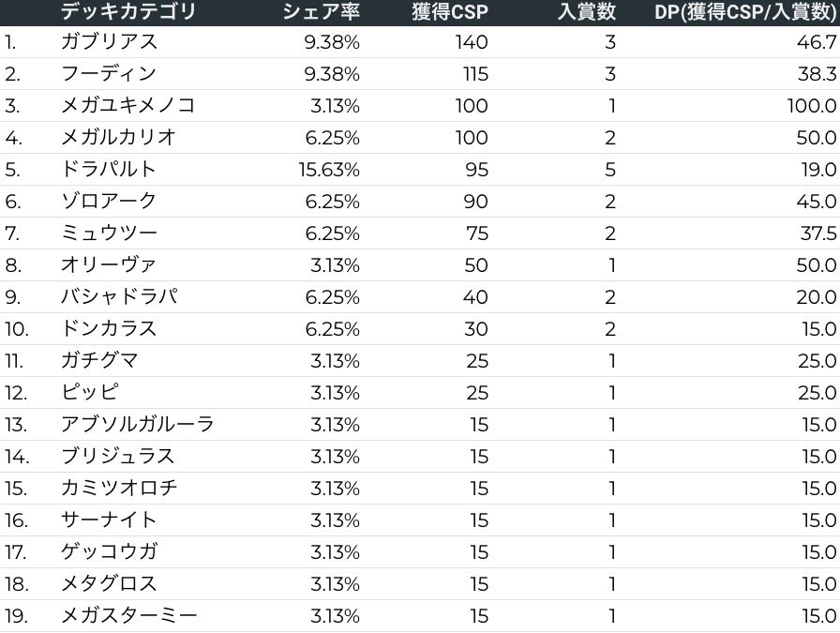840x633 pixels.
Task: Select the 獲得CSP column header
Action: click(450, 12)
